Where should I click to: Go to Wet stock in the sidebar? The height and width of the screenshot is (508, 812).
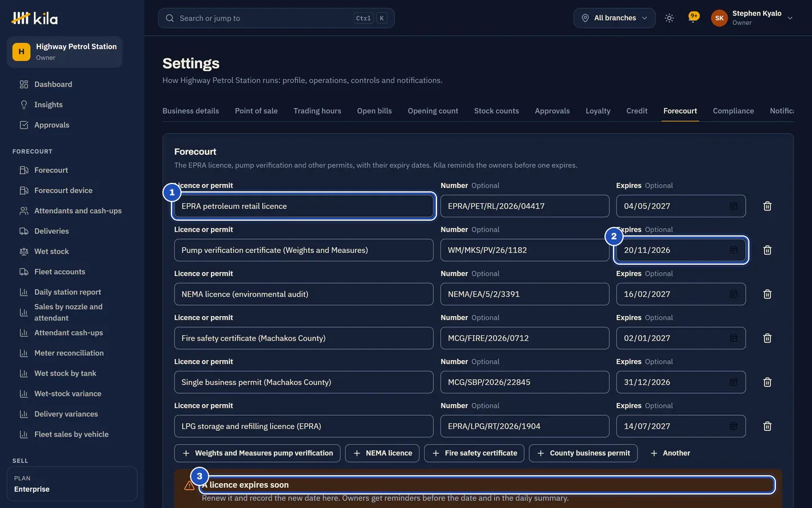[72, 251]
